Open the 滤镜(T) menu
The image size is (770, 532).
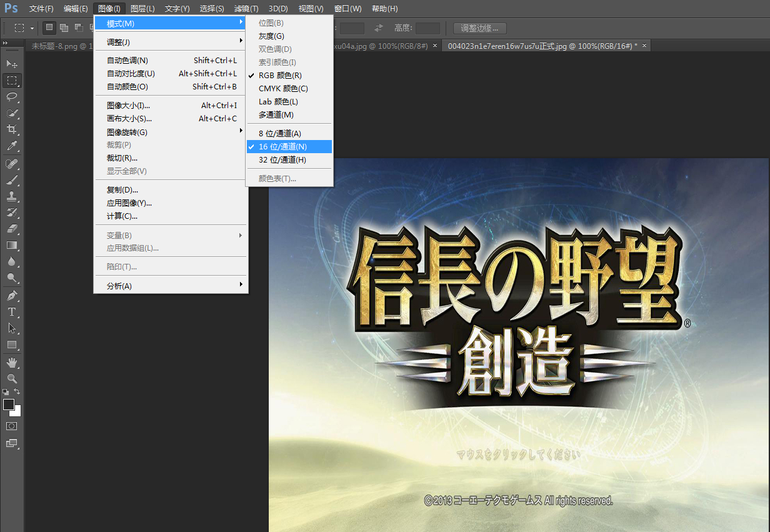tap(246, 9)
